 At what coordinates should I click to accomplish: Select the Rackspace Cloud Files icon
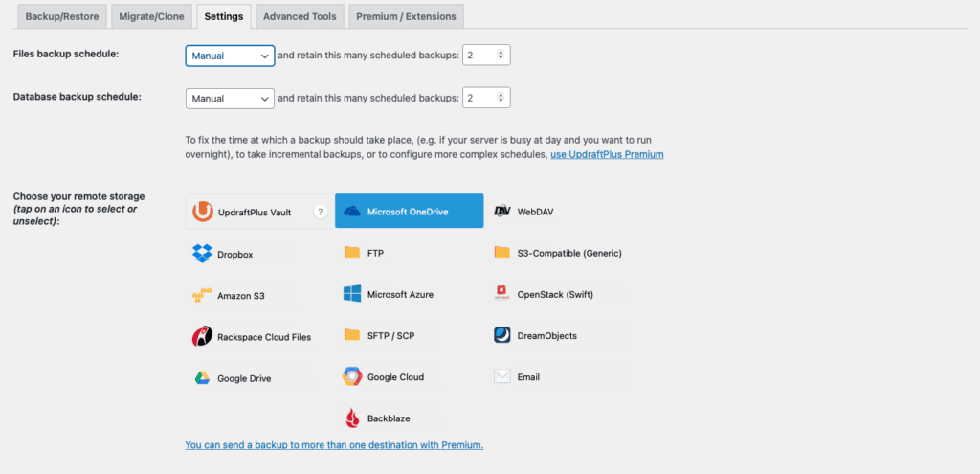point(202,336)
